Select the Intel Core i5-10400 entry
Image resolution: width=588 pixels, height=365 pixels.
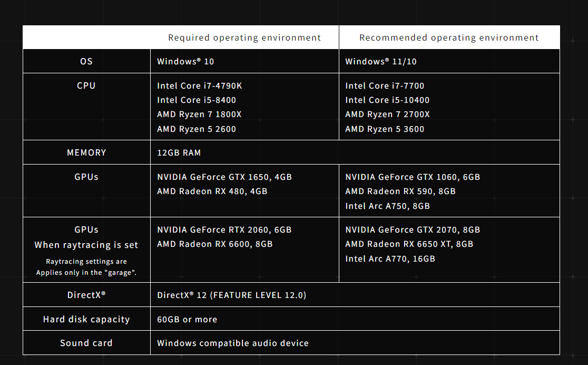387,100
